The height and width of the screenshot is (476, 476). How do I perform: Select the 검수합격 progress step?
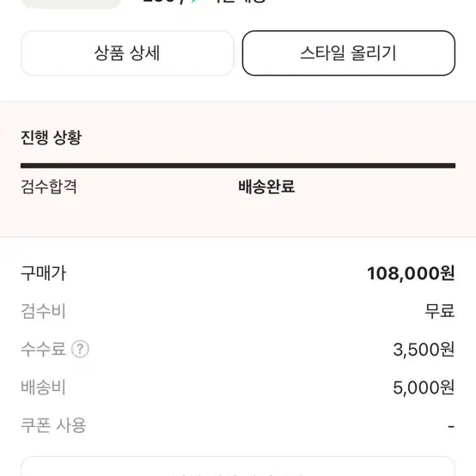49,186
